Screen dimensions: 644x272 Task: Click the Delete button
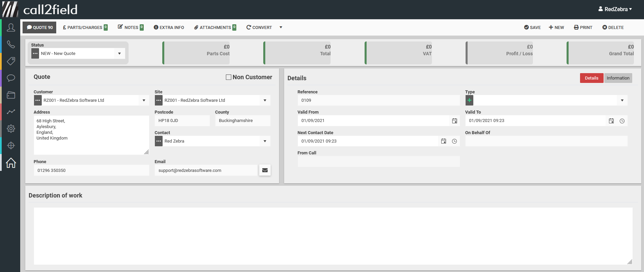(x=613, y=27)
